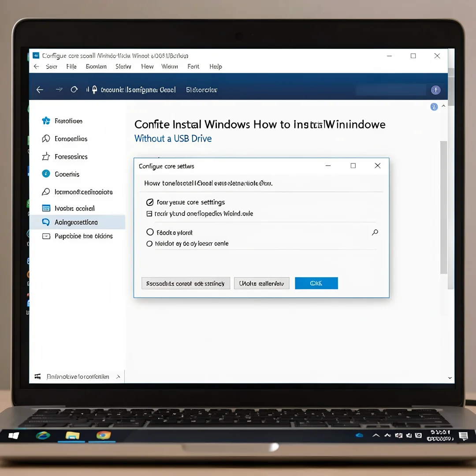Open the Ferit menu
This screenshot has width=476, height=476.
193,67
